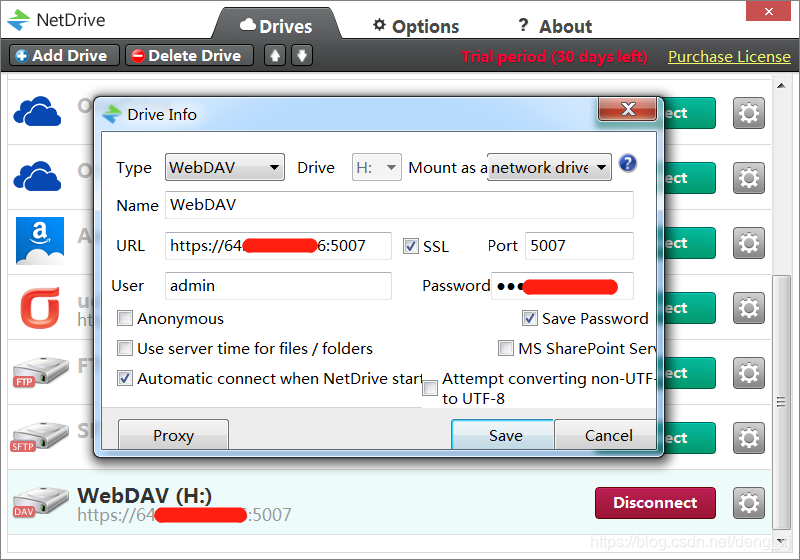This screenshot has height=560, width=800.
Task: Click the Disconnect button for WebDAV (H:)
Action: [x=655, y=503]
